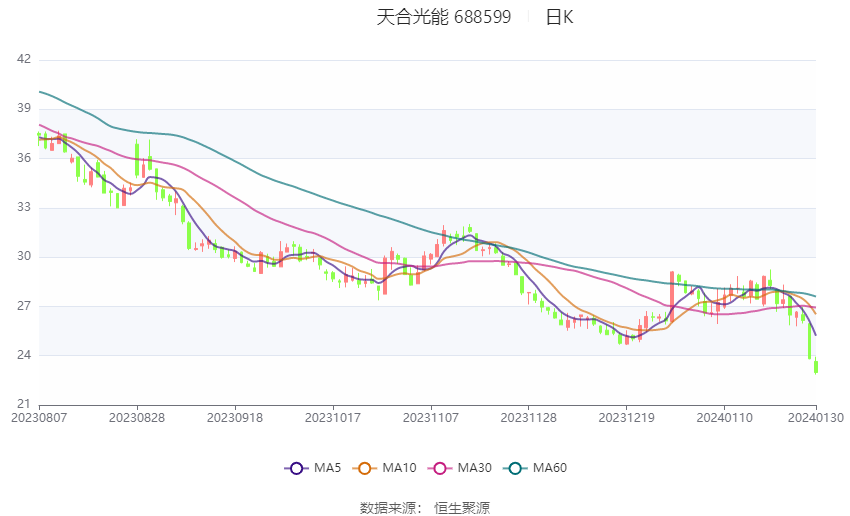The width and height of the screenshot is (850, 516).
Task: Click x-axis date label 20231219
Action: click(626, 418)
